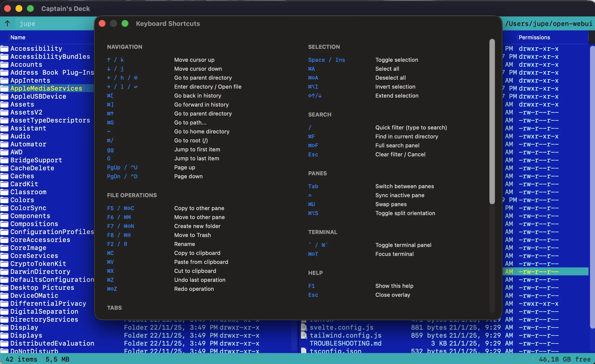Click the 'Toggle terminal panel' shortcut description
The height and width of the screenshot is (364, 595).
(403, 245)
